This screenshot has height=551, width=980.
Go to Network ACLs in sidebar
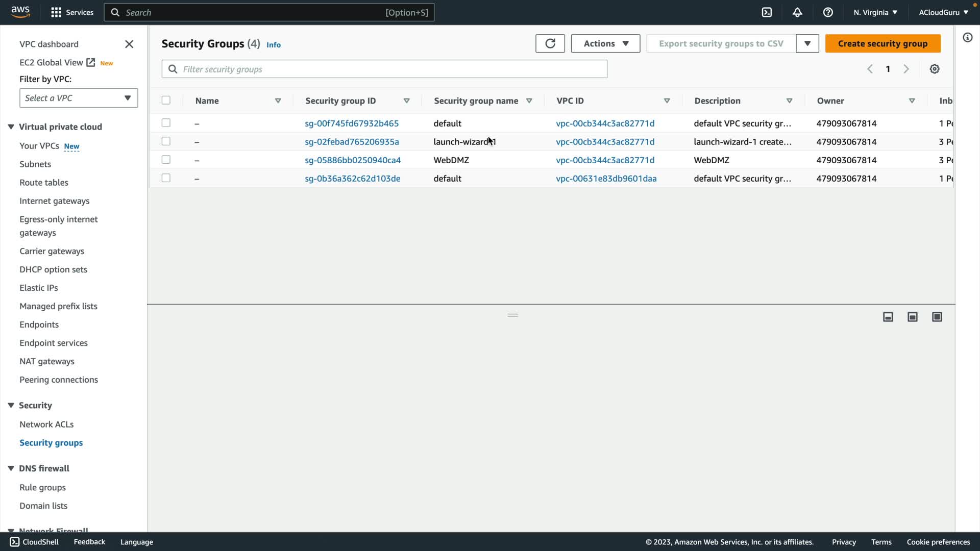point(46,424)
